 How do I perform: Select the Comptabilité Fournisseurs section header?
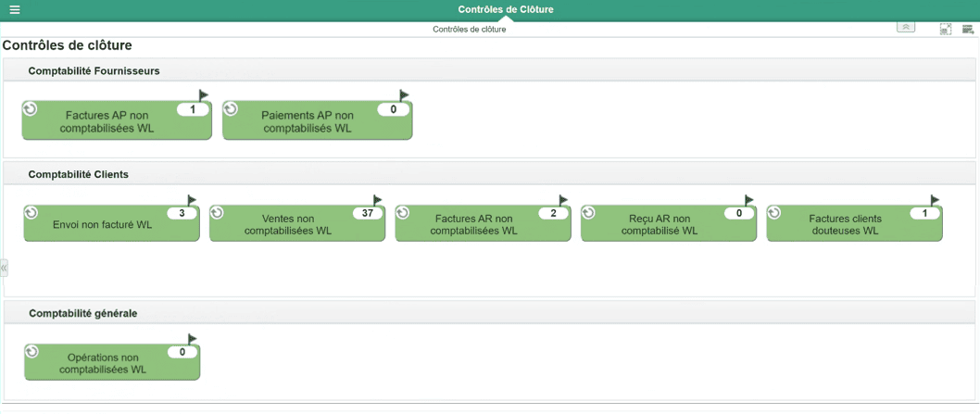pos(489,71)
